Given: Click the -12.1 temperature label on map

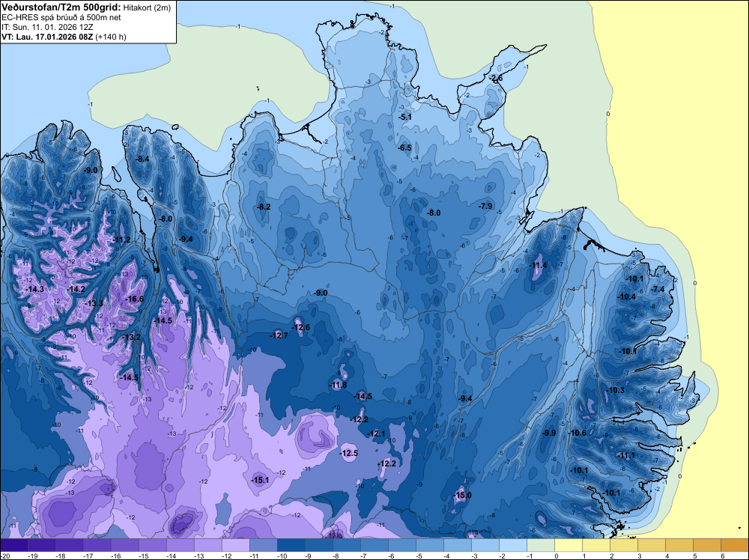Looking at the screenshot, I should click(377, 434).
